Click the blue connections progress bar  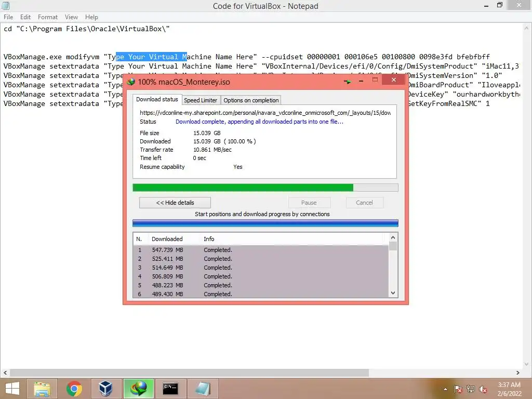265,223
